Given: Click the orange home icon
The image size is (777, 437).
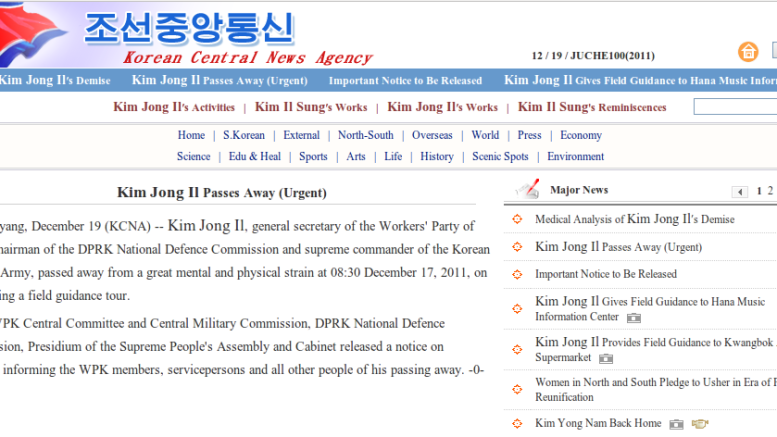Looking at the screenshot, I should tap(748, 52).
